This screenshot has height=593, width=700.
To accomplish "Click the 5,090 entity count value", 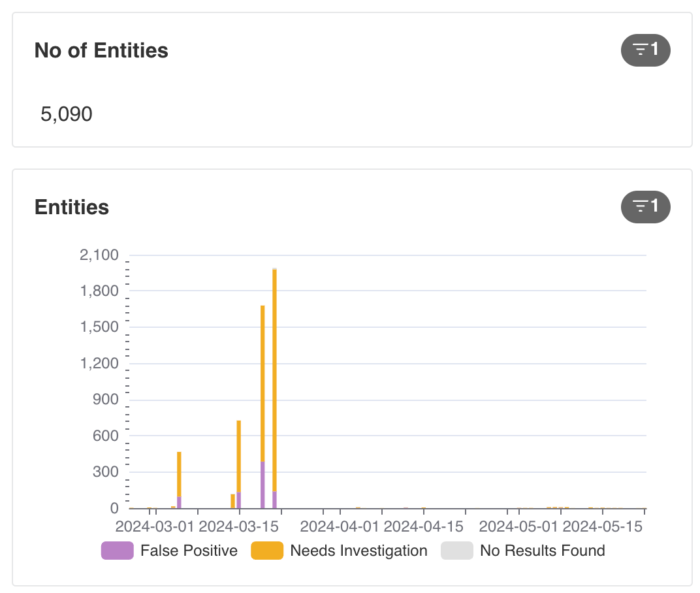I will (67, 114).
